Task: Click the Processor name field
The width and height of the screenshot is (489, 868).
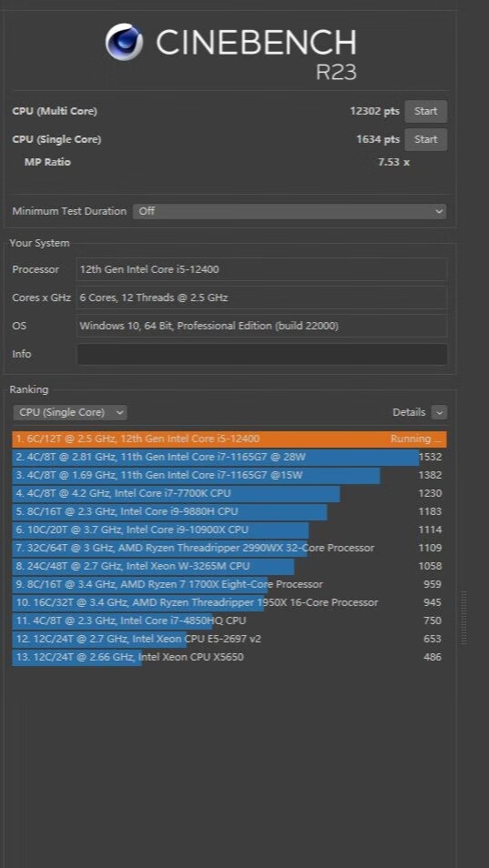Action: (261, 269)
